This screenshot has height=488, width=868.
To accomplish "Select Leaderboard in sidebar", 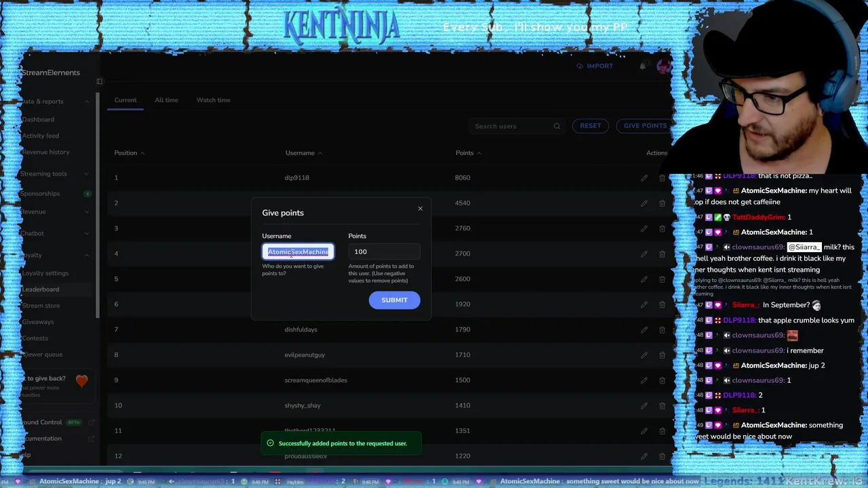I will pyautogui.click(x=40, y=290).
